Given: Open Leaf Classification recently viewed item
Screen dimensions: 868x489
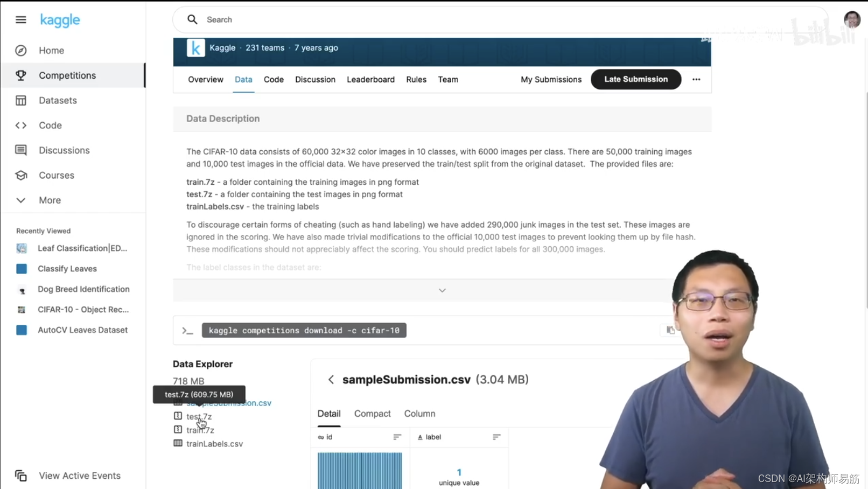Looking at the screenshot, I should pyautogui.click(x=82, y=248).
